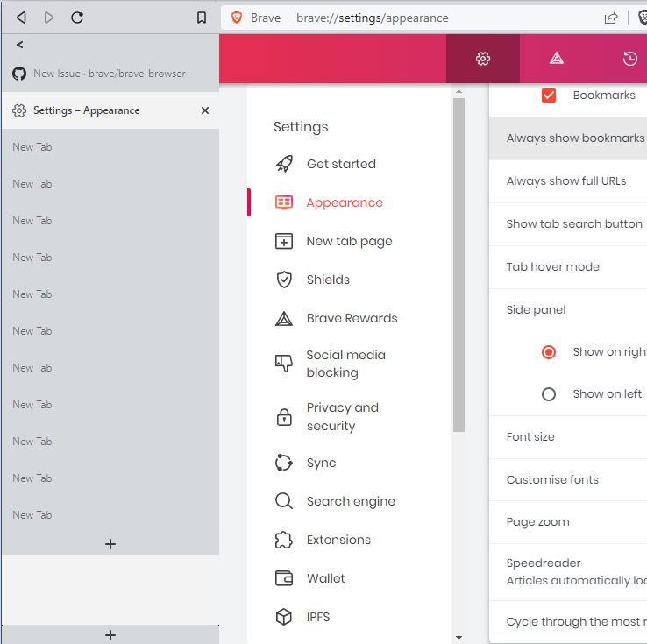Image resolution: width=647 pixels, height=644 pixels.
Task: Open the Wallet settings section
Action: point(325,578)
